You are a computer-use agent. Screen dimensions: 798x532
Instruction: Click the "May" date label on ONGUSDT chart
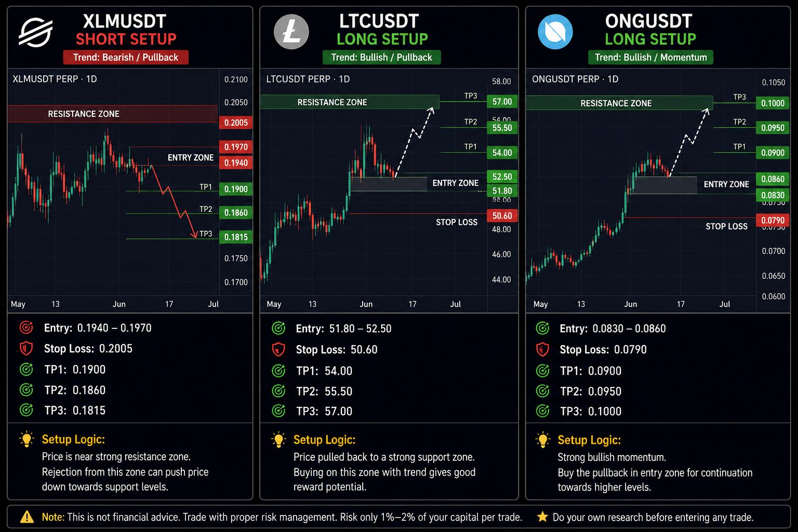point(540,304)
